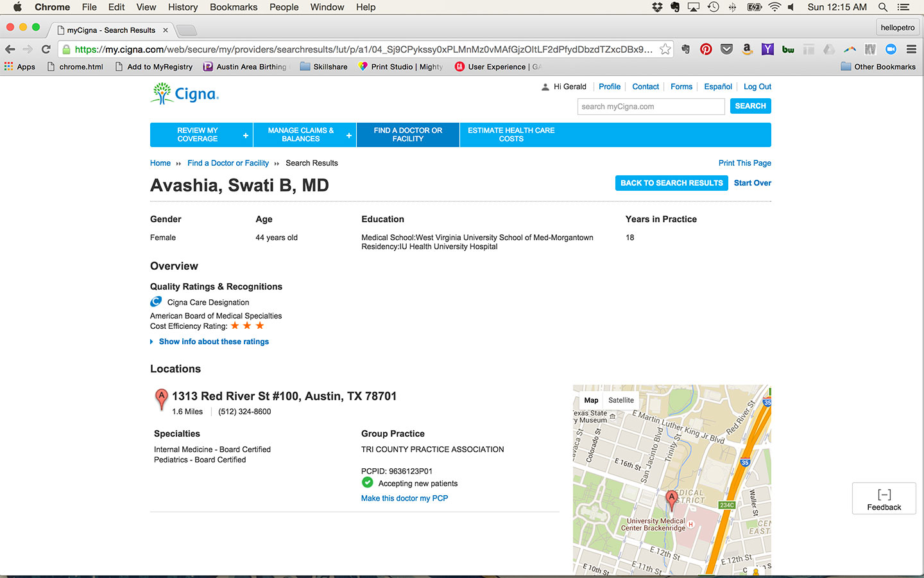This screenshot has width=924, height=578.
Task: Reload the page
Action: 46,49
